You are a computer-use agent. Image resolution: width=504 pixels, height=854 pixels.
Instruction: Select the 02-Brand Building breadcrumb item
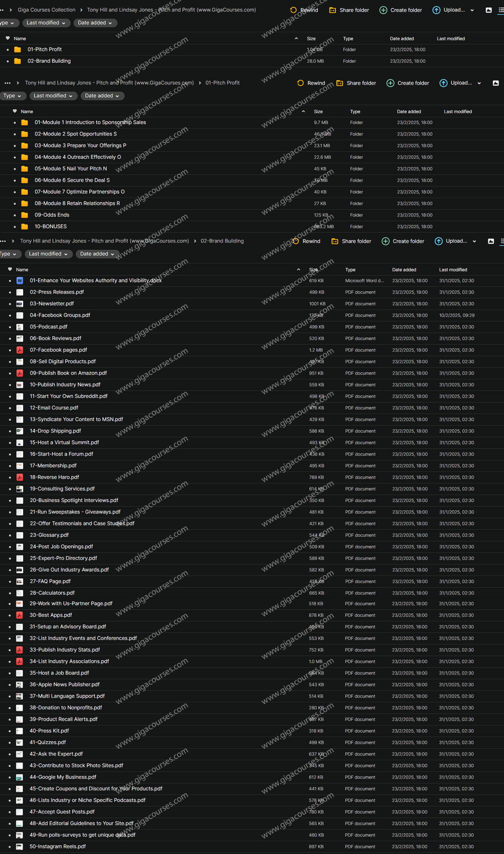point(222,241)
